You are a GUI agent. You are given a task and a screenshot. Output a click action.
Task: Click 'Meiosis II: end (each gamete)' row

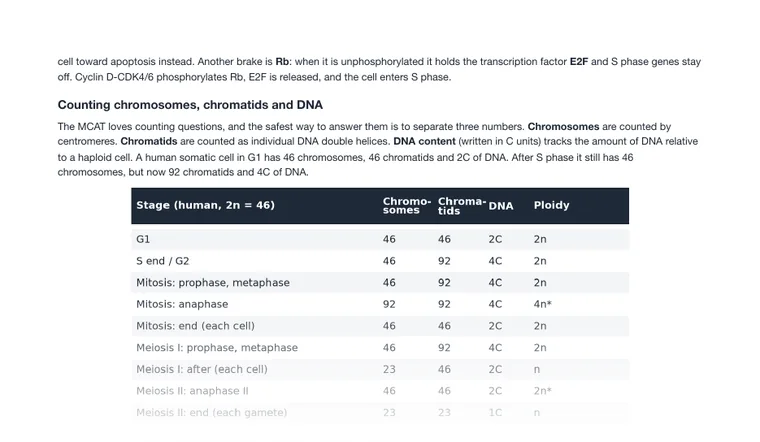[380, 412]
